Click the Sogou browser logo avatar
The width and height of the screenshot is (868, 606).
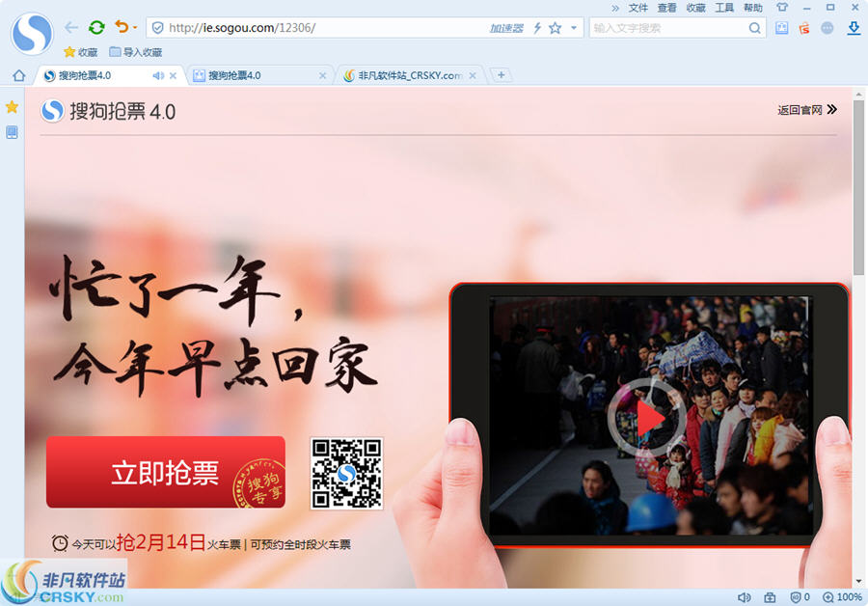pyautogui.click(x=32, y=34)
